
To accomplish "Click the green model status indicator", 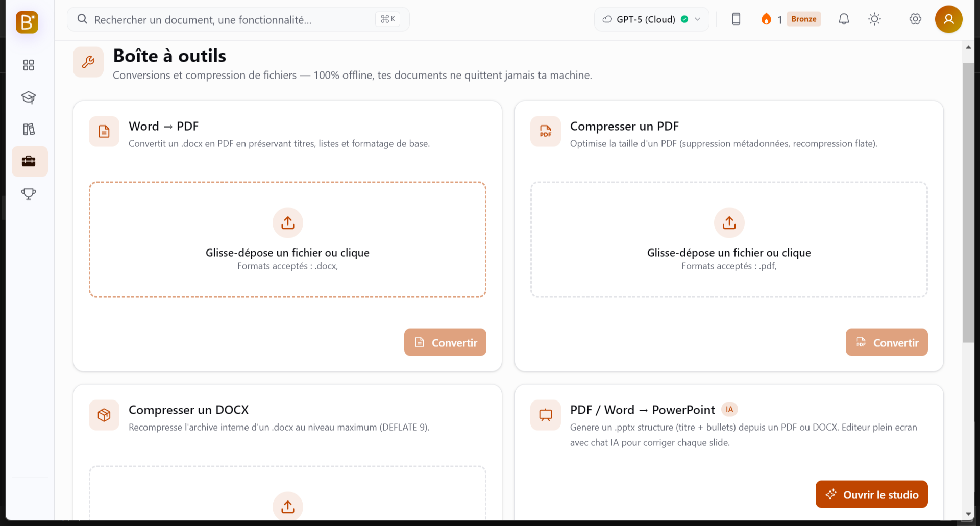I will pyautogui.click(x=684, y=19).
